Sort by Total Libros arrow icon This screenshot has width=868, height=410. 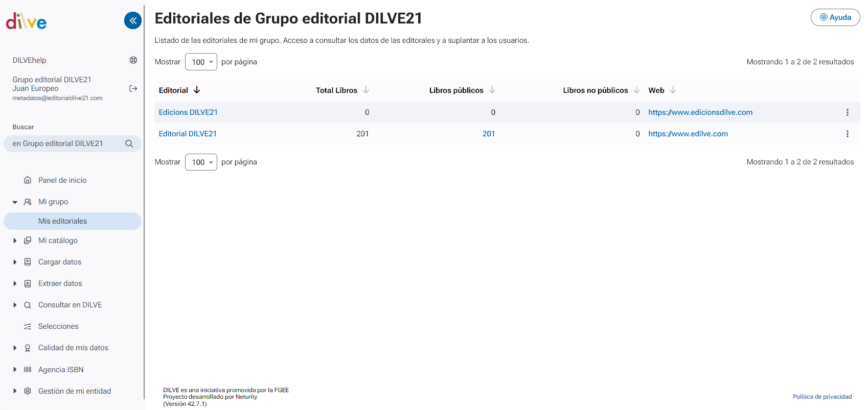pos(366,90)
